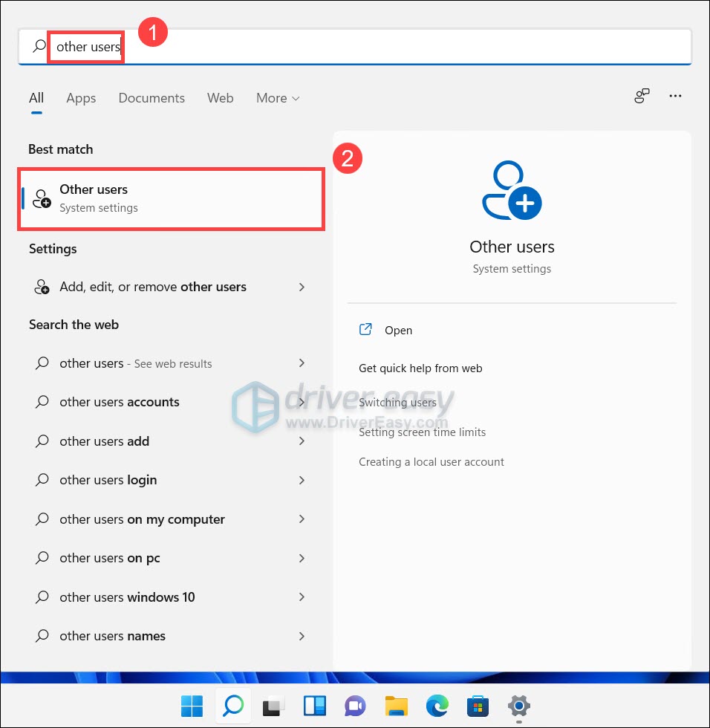Expand arrow for 'other users add'
The image size is (710, 728).
[x=302, y=441]
